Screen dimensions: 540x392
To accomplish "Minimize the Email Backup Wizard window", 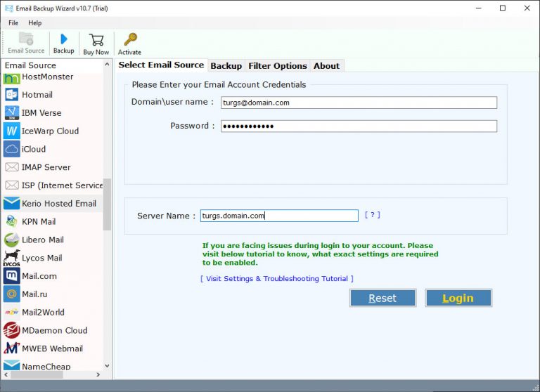I will click(x=479, y=8).
